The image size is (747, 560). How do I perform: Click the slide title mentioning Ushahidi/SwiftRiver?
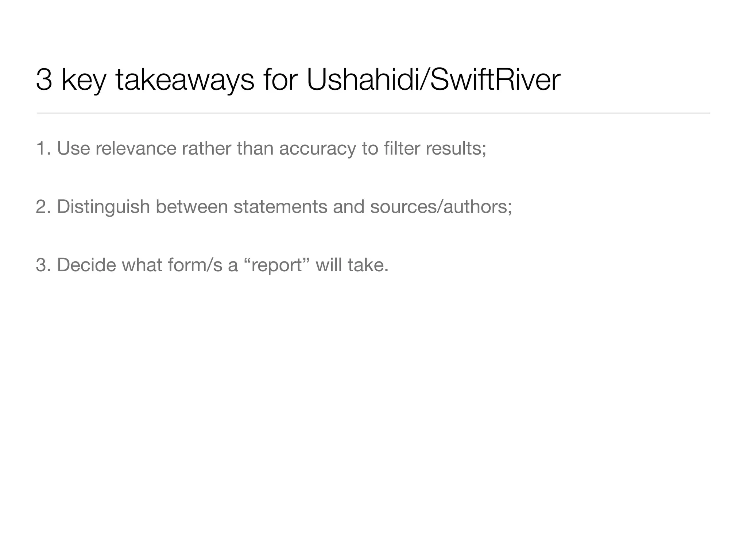(x=298, y=81)
